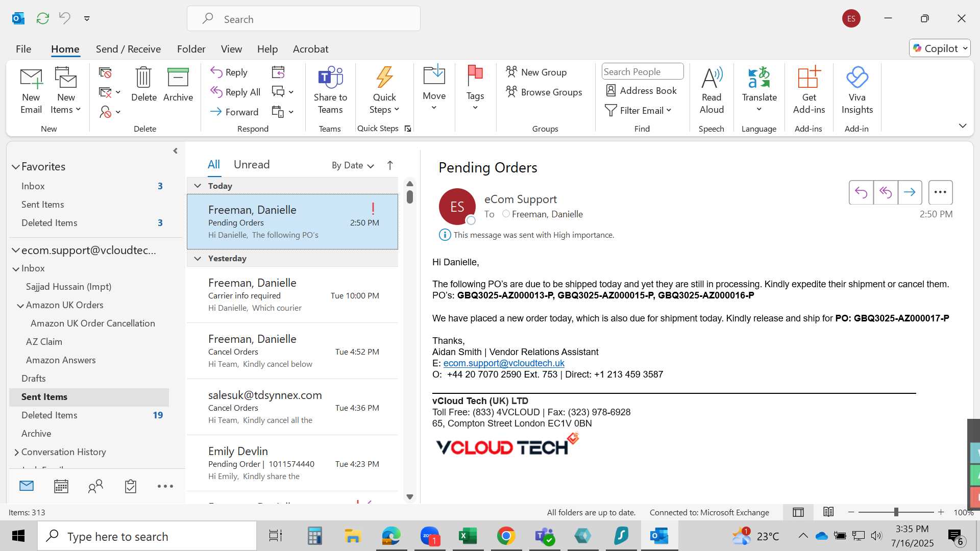Open the File menu
Viewport: 980px width, 551px height.
(x=23, y=49)
